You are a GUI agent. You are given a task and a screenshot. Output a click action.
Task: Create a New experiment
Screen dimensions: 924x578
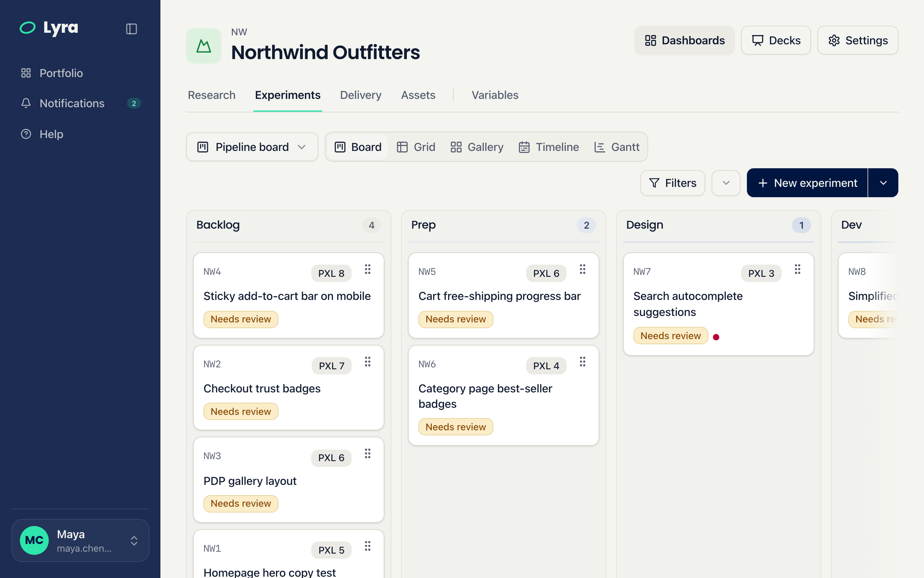(x=807, y=183)
